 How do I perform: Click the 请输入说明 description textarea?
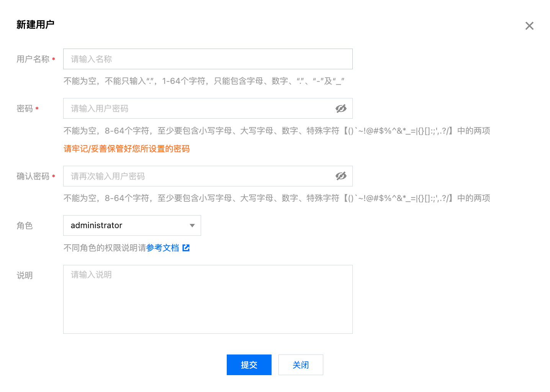click(208, 299)
